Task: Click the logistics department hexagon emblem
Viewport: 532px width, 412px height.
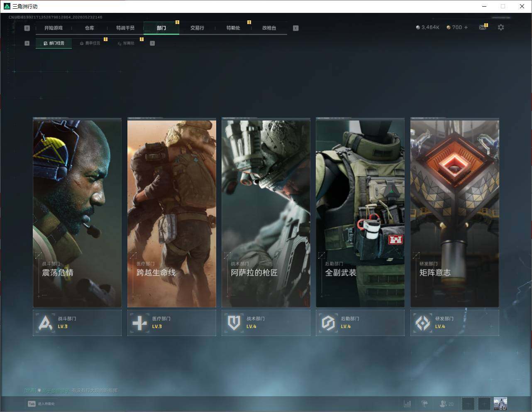Action: (328, 323)
